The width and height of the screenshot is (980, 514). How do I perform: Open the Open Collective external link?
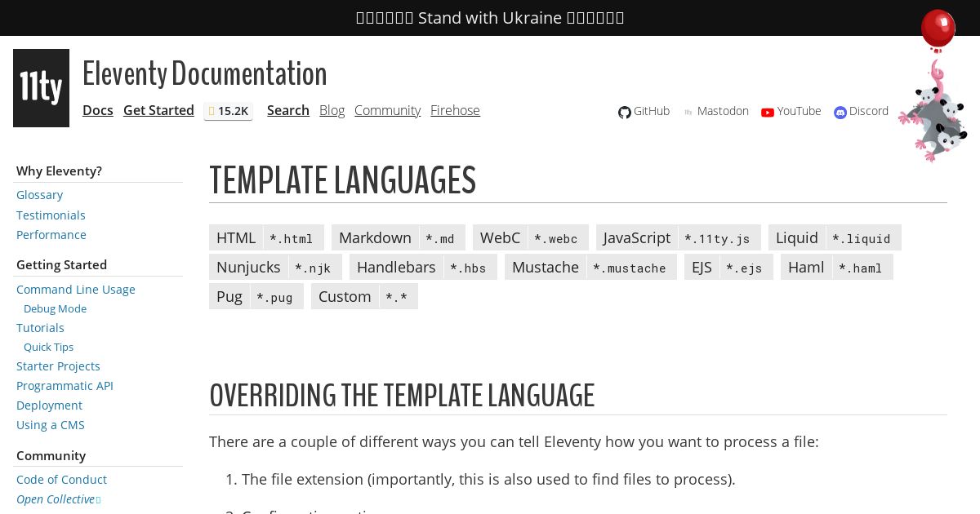coord(57,499)
